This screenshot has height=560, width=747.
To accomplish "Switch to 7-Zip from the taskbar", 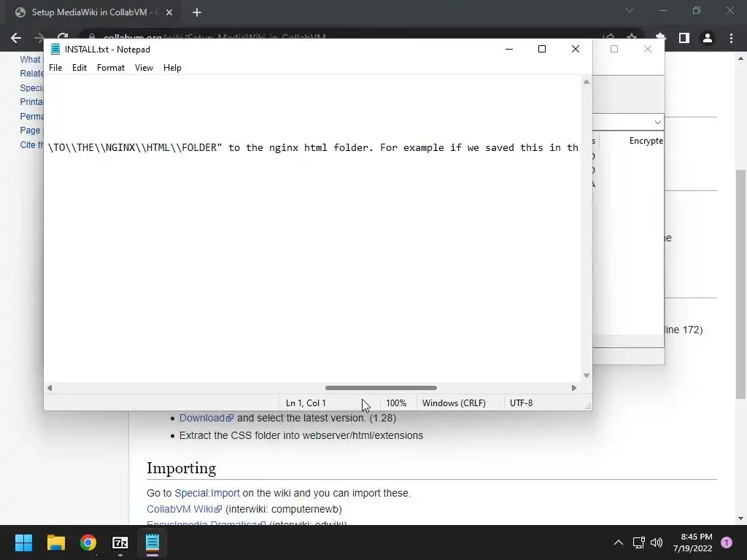I will pos(120,542).
